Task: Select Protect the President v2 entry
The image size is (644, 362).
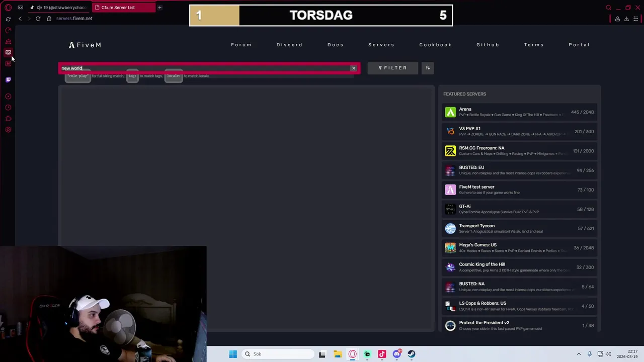Action: (x=520, y=325)
